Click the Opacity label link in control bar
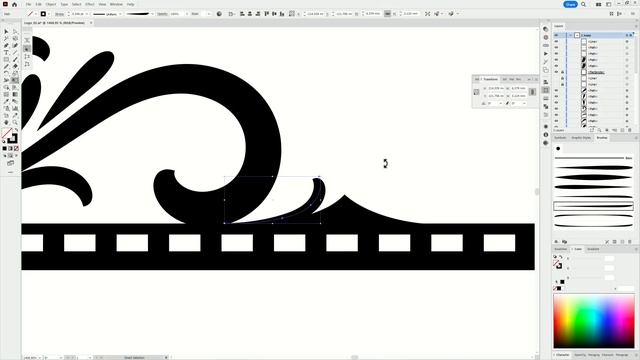The image size is (640, 360). [162, 14]
